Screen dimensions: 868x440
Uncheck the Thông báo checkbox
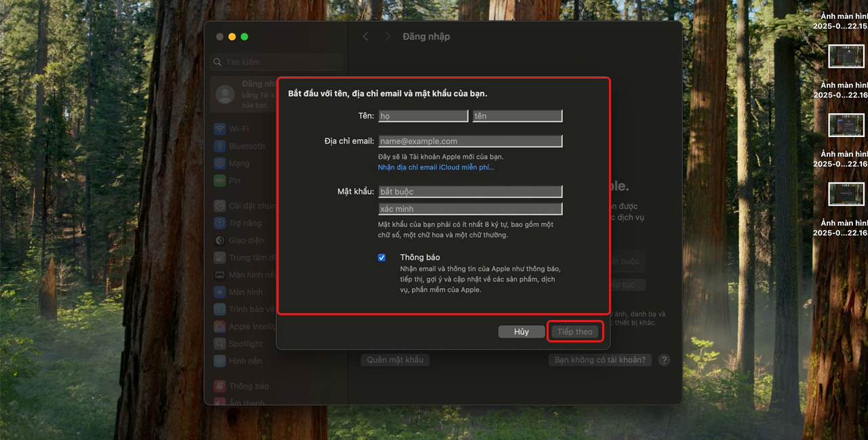(x=382, y=258)
